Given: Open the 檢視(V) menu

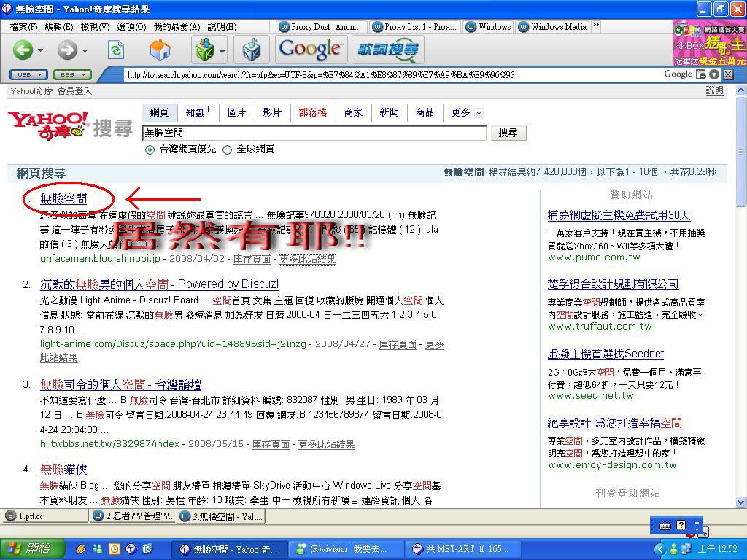Looking at the screenshot, I should 95,27.
